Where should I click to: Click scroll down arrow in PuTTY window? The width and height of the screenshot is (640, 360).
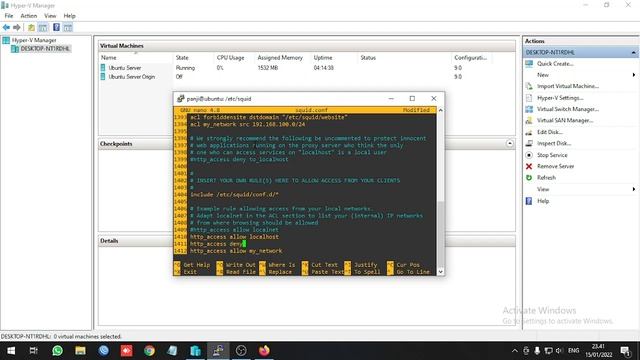440,271
